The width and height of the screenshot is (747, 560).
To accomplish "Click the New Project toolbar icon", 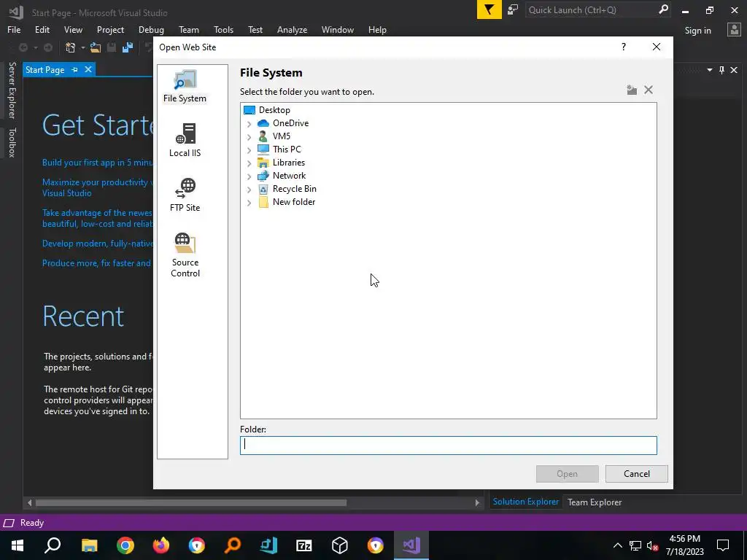I will point(70,47).
